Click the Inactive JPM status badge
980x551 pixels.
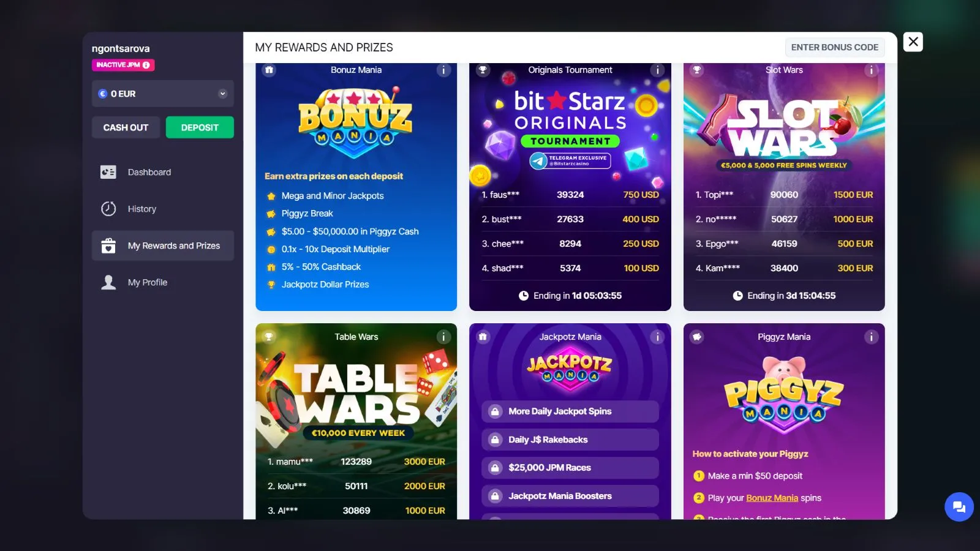click(x=123, y=65)
